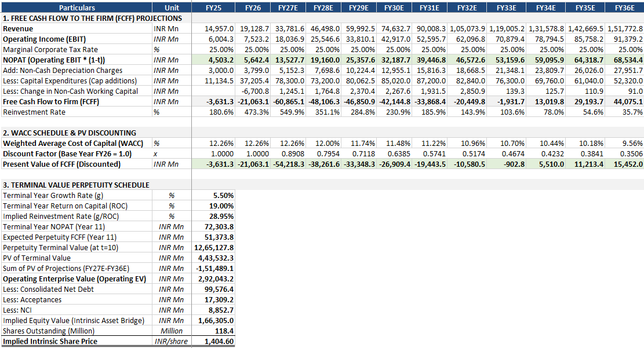Select consolidated net debt value 99,576.4
Screen dimensions: 644x348
tap(219, 290)
